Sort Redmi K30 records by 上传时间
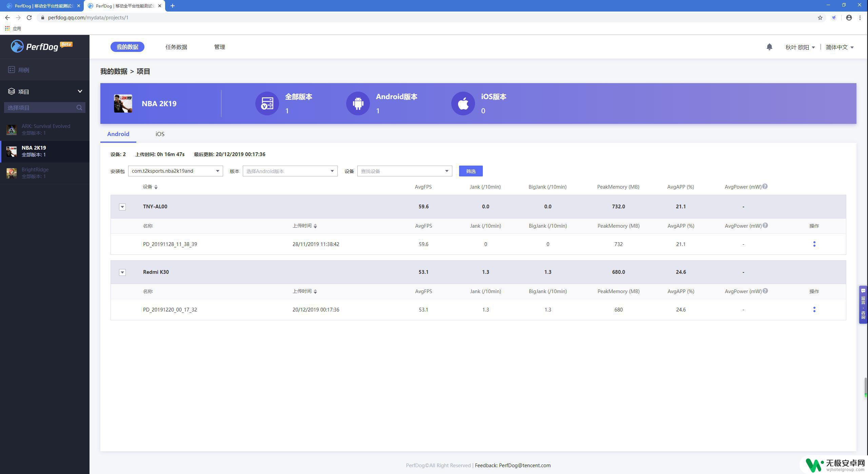The width and height of the screenshot is (868, 474). point(315,291)
